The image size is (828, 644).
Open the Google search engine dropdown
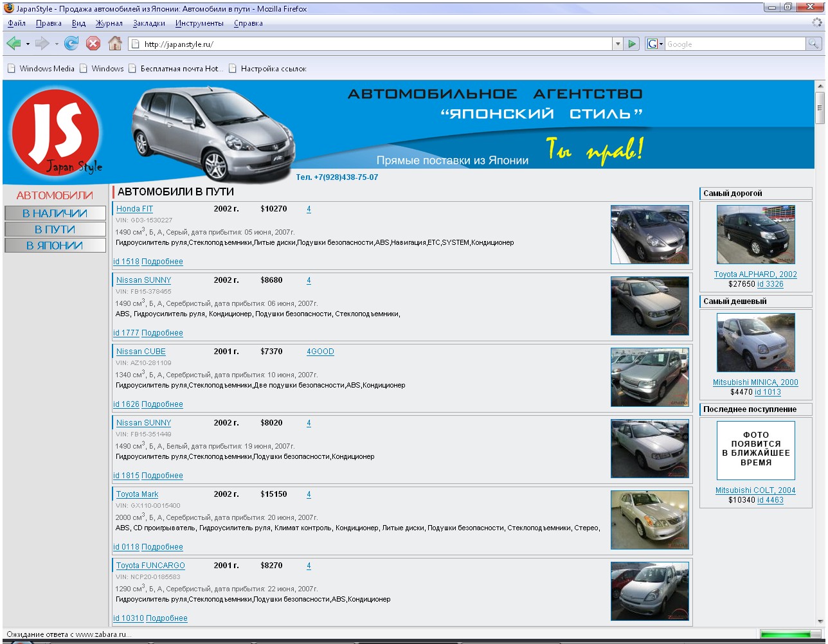tap(654, 44)
